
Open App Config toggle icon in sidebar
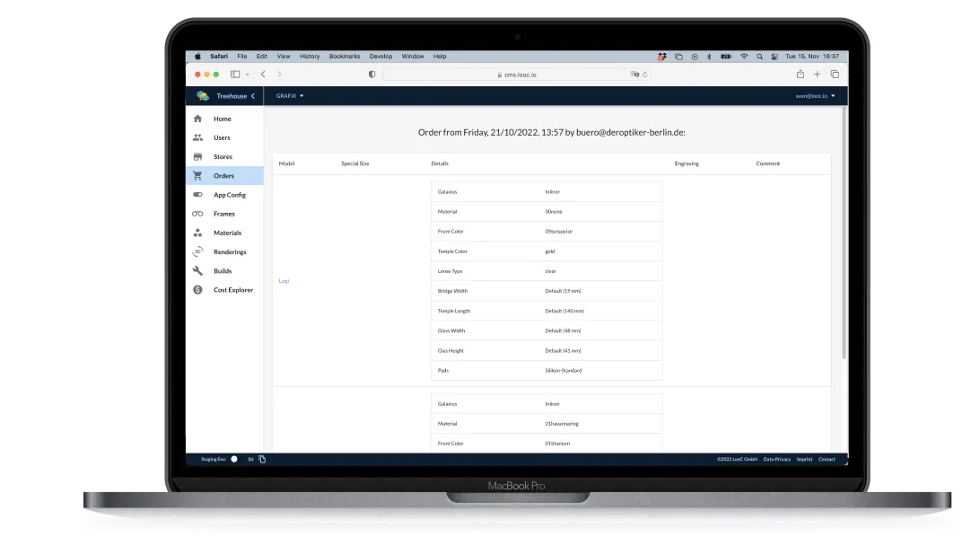197,195
